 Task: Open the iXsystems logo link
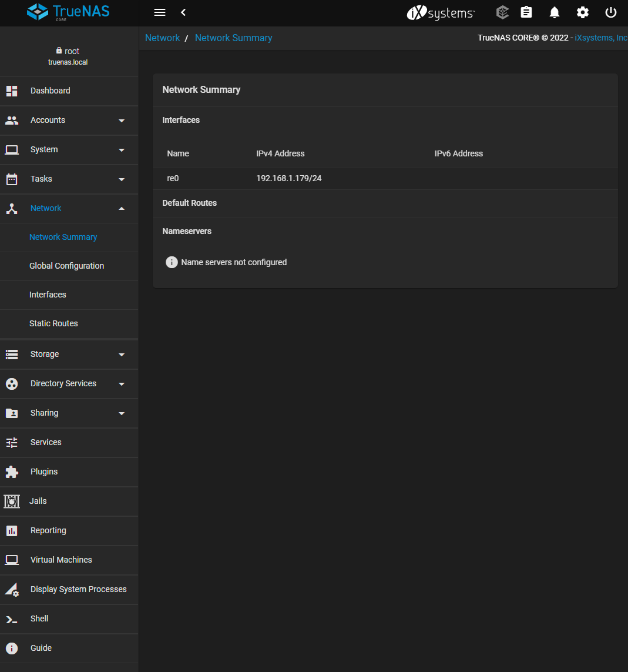pyautogui.click(x=441, y=13)
